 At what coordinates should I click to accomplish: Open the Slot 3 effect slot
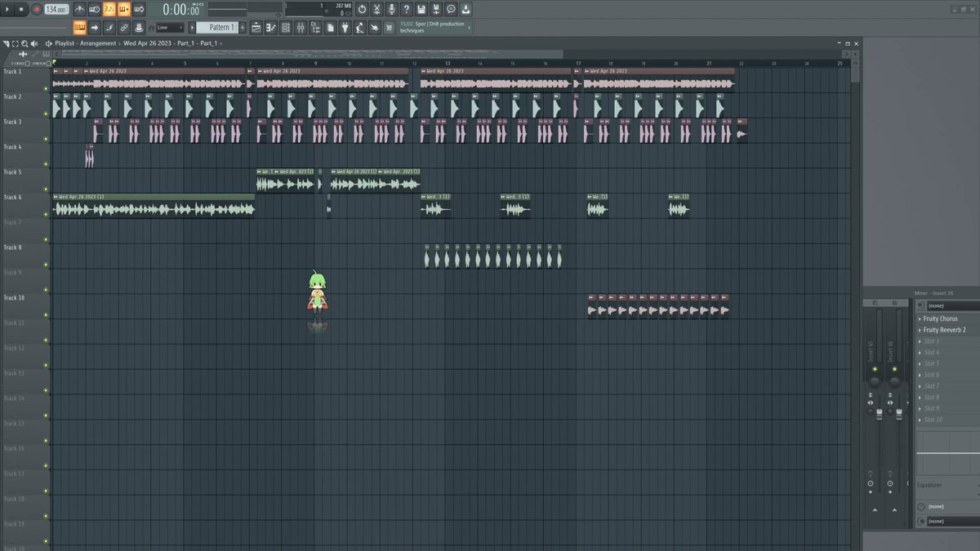(x=947, y=341)
